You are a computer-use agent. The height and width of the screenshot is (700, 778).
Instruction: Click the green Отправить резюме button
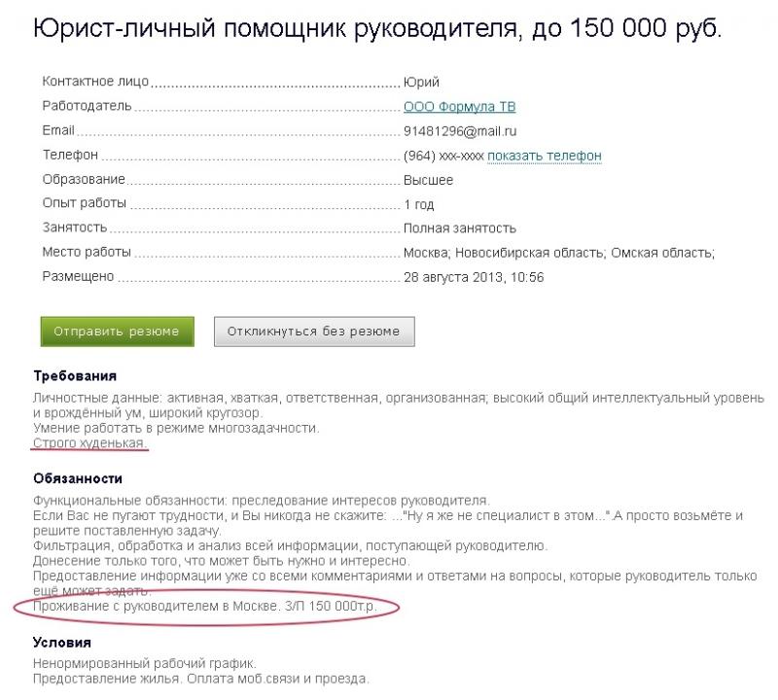click(x=117, y=332)
